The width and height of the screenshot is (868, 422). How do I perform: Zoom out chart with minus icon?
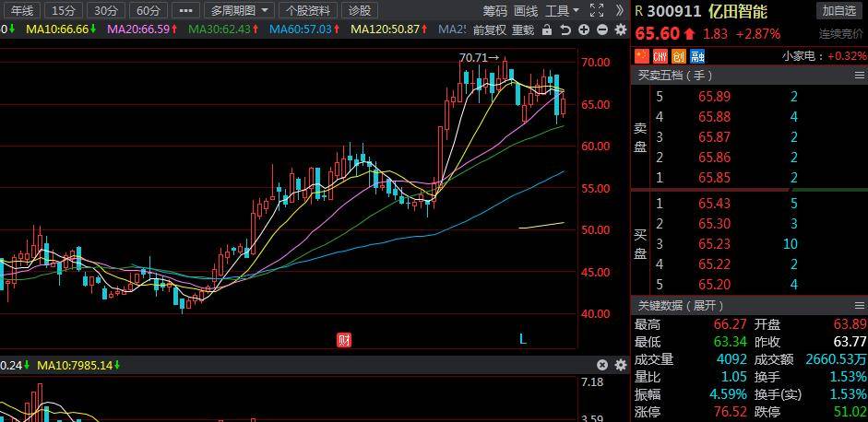click(x=600, y=29)
